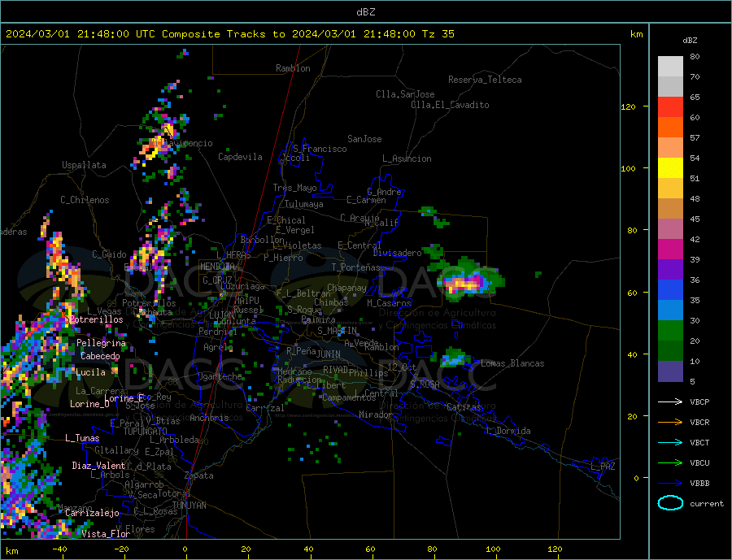Screen dimensions: 732x560
Task: Click the 'Mirador' map label
Action: click(376, 415)
